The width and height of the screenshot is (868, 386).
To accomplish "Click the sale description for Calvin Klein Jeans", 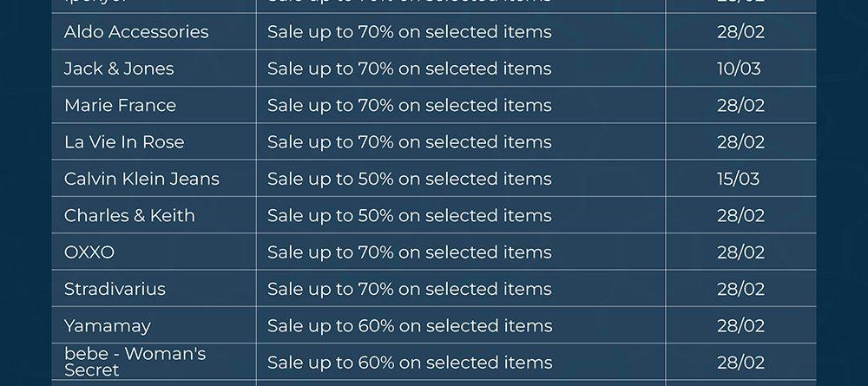I will (x=409, y=180).
